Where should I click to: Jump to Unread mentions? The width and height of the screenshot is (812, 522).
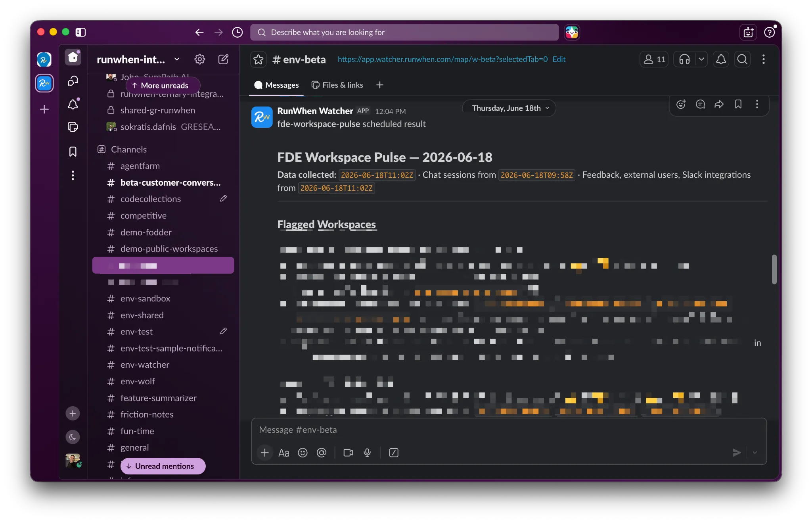163,466
